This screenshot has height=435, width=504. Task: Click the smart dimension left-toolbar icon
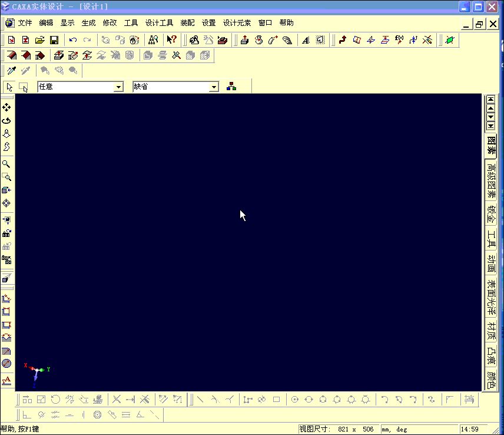coord(6,298)
